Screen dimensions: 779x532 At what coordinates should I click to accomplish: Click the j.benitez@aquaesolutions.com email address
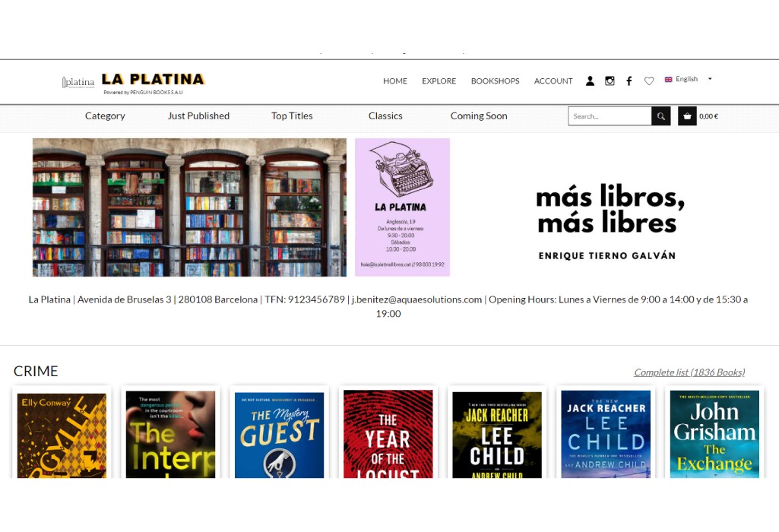click(416, 299)
